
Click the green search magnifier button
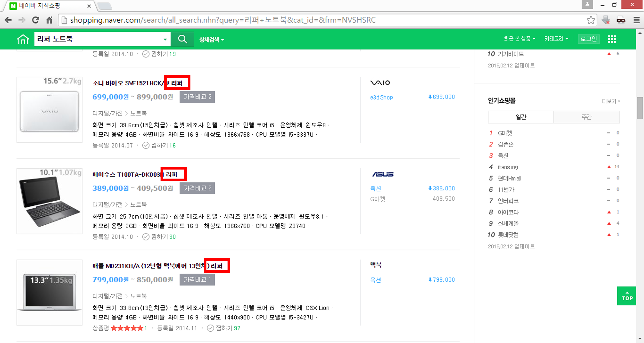[182, 39]
